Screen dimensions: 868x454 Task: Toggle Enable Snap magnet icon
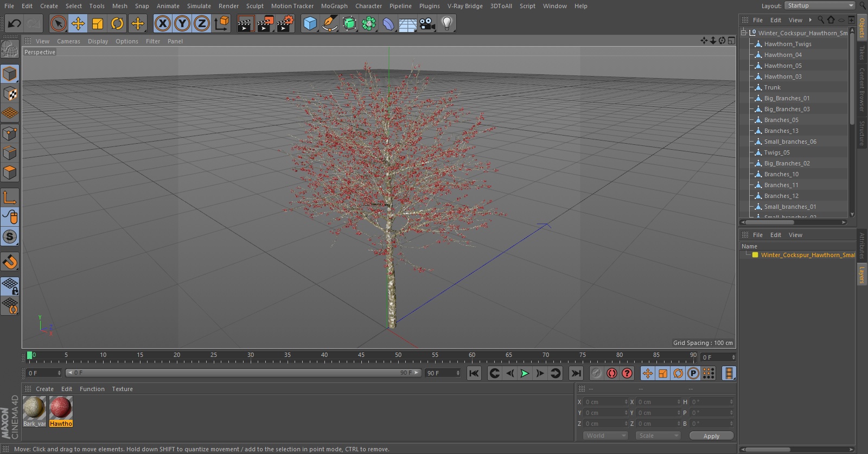click(10, 262)
